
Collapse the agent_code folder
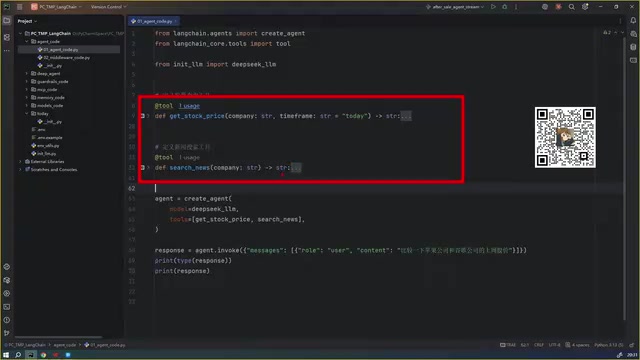27,42
